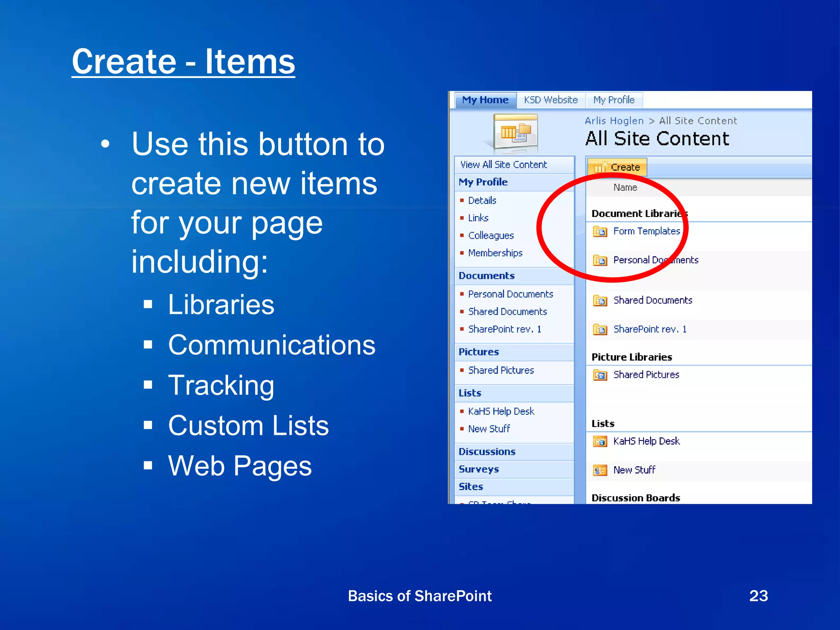Open Shared Documents in the content list
The width and height of the screenshot is (840, 630).
[x=653, y=300]
